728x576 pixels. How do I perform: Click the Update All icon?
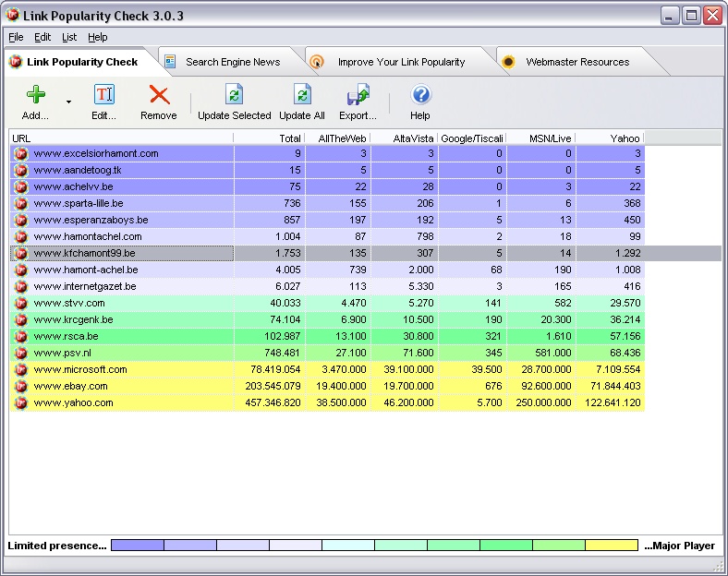302,94
